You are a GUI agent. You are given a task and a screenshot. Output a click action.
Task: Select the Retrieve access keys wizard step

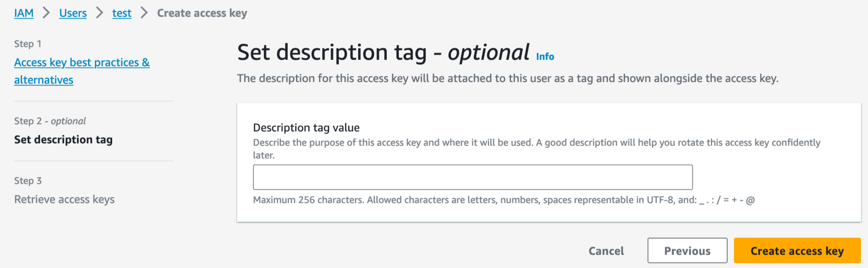pos(64,199)
